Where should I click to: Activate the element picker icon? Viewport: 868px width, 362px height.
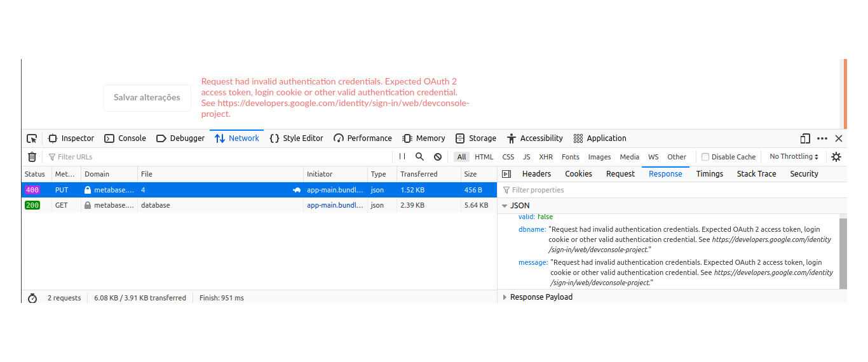(32, 138)
